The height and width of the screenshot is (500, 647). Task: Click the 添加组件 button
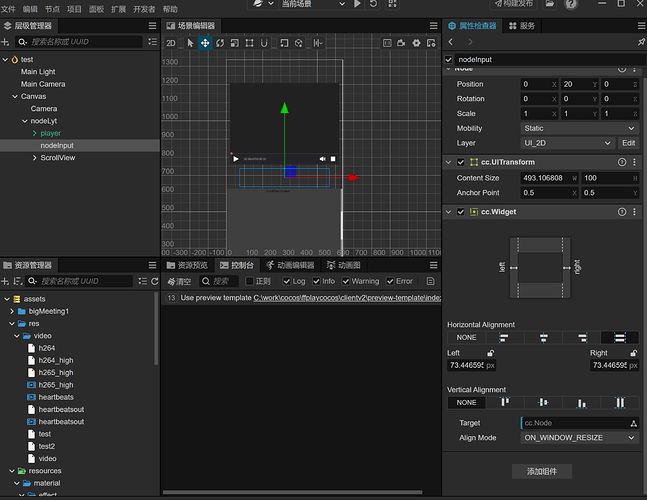click(543, 471)
